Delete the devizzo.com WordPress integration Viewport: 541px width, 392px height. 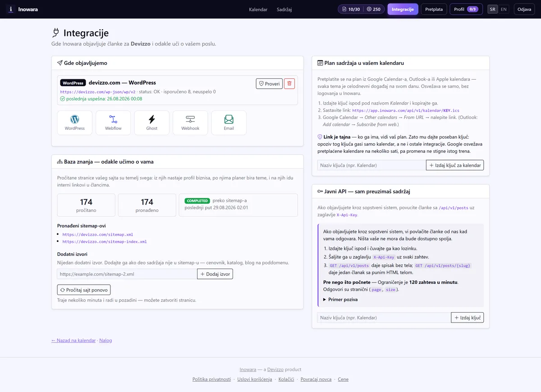[x=289, y=83]
